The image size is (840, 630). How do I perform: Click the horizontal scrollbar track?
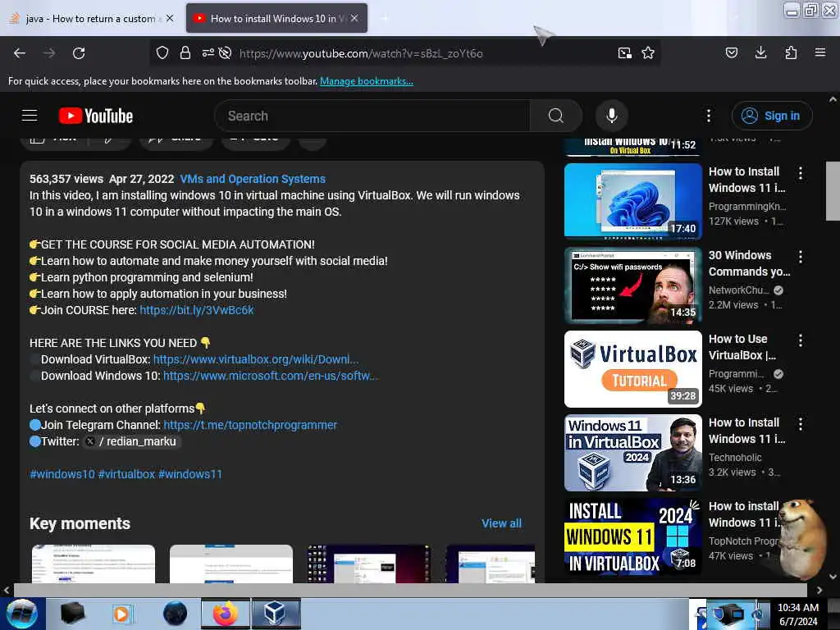(x=410, y=590)
